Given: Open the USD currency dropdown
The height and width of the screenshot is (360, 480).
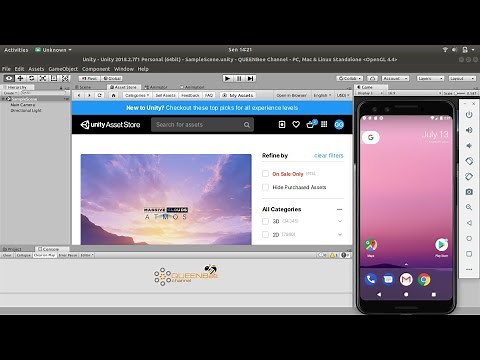Looking at the screenshot, I should 343,95.
